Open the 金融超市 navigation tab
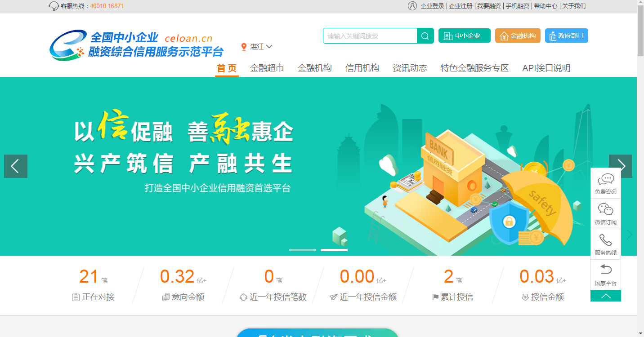The height and width of the screenshot is (337, 644). click(x=267, y=68)
